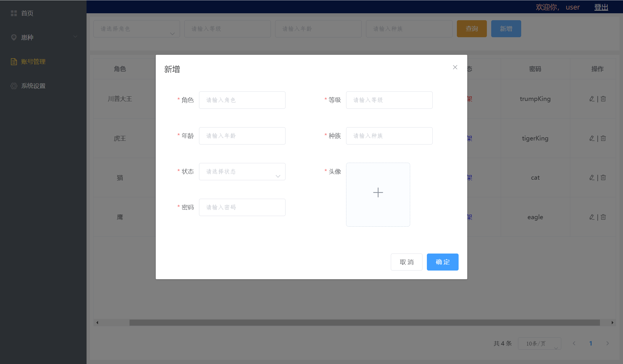Focus the 请输入等级 filter field above table
This screenshot has width=623, height=364.
[x=228, y=29]
